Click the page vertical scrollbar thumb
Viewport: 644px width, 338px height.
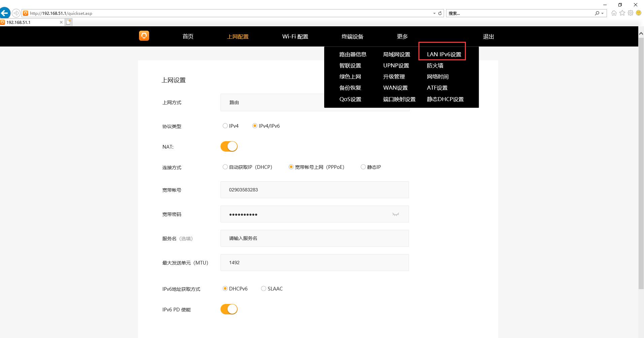641,163
